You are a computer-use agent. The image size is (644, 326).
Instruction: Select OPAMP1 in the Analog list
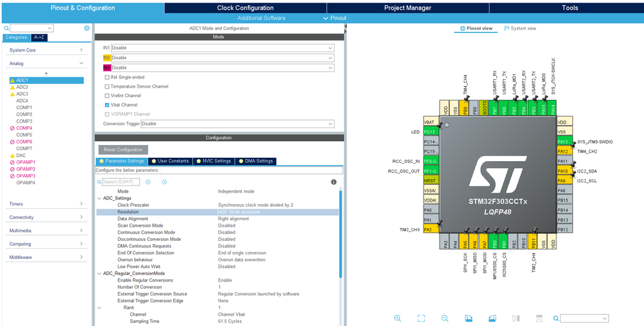(x=26, y=162)
